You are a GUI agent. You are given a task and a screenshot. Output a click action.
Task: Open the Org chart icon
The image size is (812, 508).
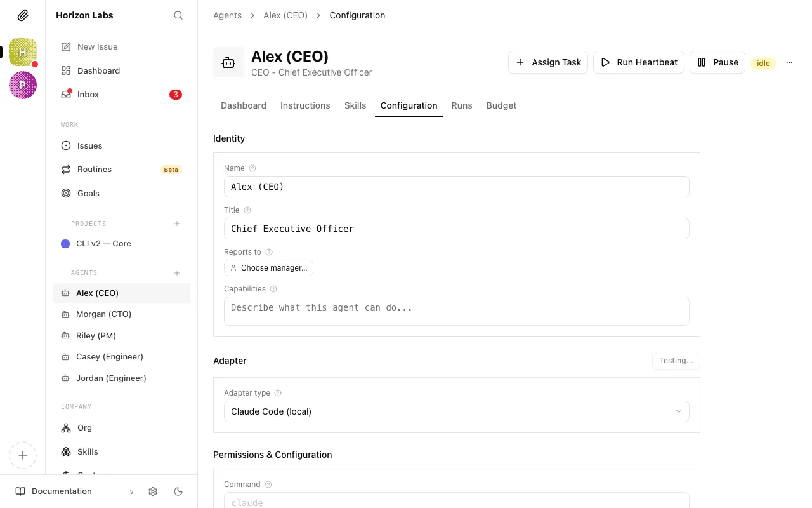66,428
